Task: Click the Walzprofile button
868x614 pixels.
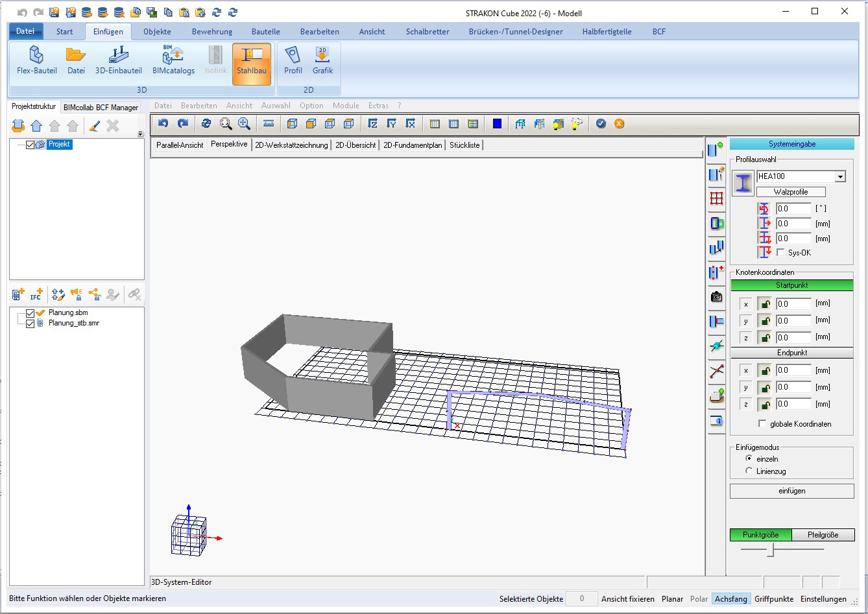Action: click(791, 192)
